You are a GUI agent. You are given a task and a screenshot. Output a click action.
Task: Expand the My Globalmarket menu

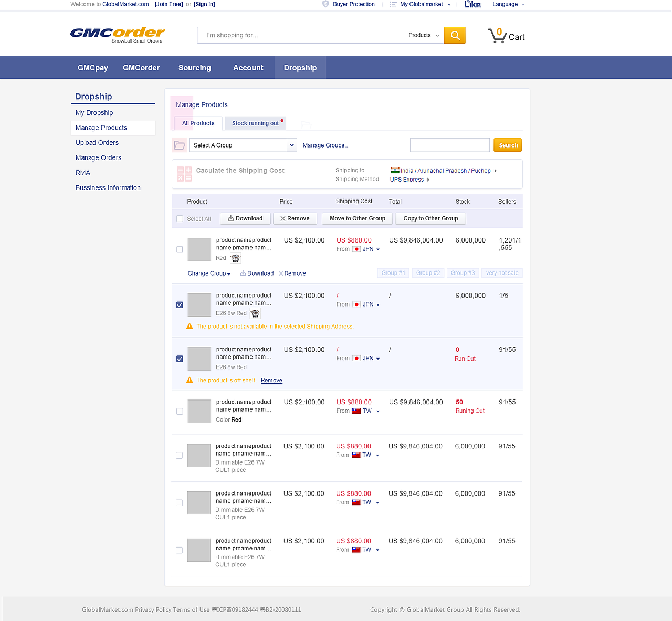tap(449, 5)
